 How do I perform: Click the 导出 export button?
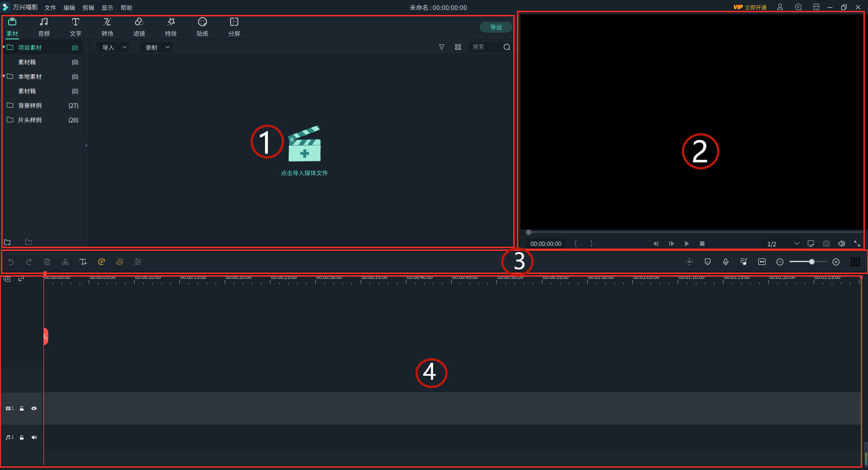(496, 27)
